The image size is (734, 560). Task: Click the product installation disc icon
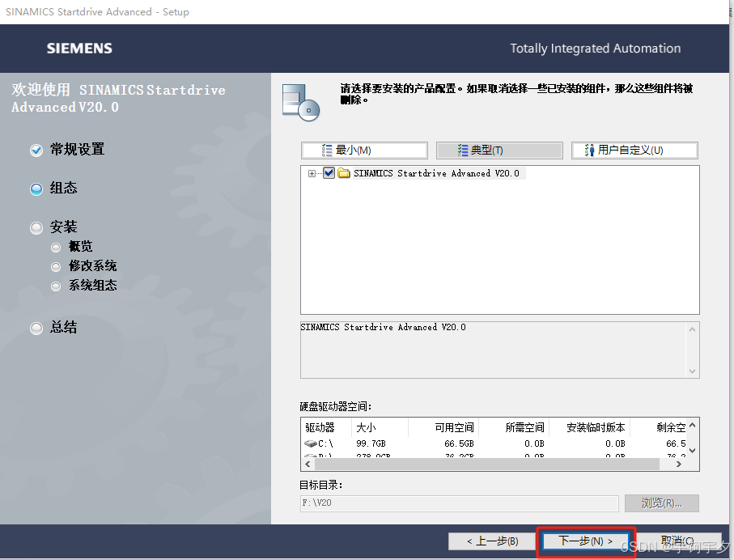[301, 102]
